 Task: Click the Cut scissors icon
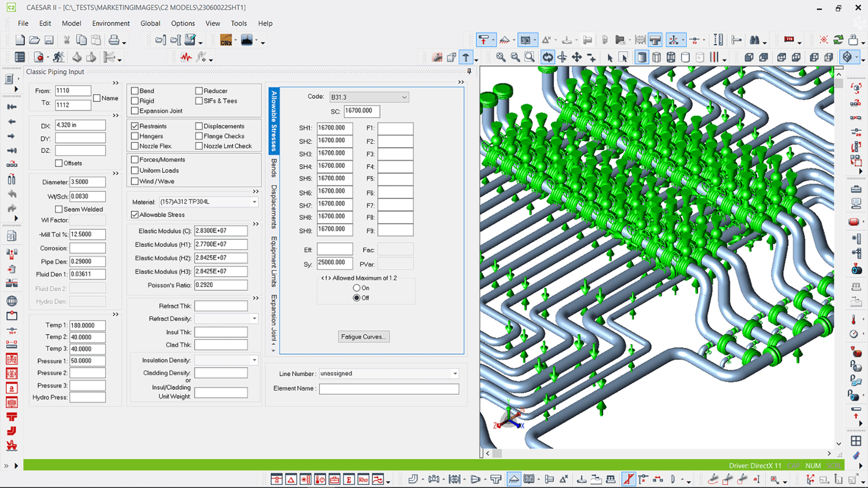[x=67, y=40]
